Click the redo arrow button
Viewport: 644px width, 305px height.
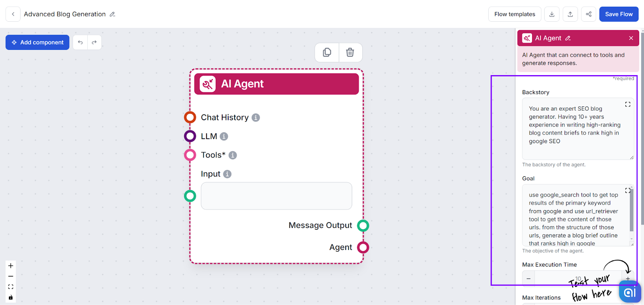point(94,42)
